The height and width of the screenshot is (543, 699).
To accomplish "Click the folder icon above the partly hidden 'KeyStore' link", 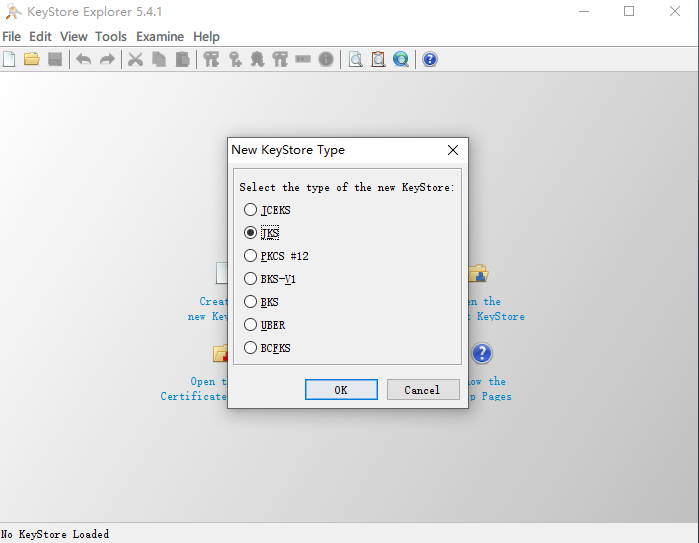I will click(478, 273).
